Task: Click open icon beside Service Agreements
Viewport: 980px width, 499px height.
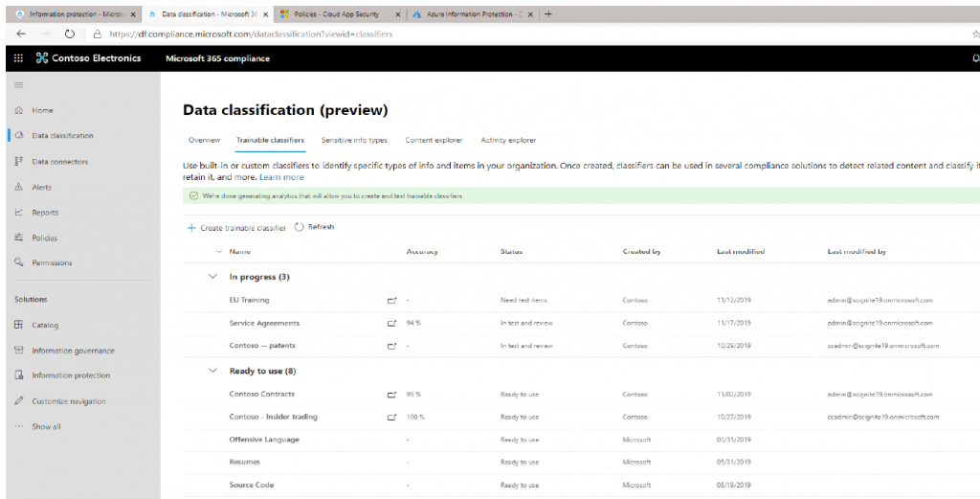Action: [x=391, y=324]
